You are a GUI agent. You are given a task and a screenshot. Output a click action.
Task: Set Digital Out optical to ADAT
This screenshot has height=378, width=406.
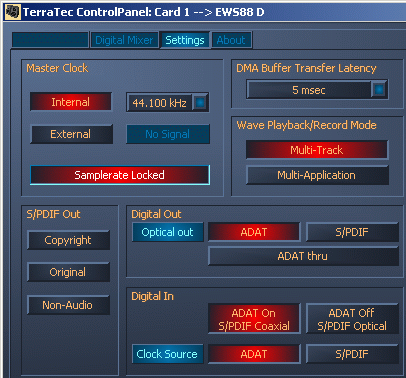[x=254, y=232]
